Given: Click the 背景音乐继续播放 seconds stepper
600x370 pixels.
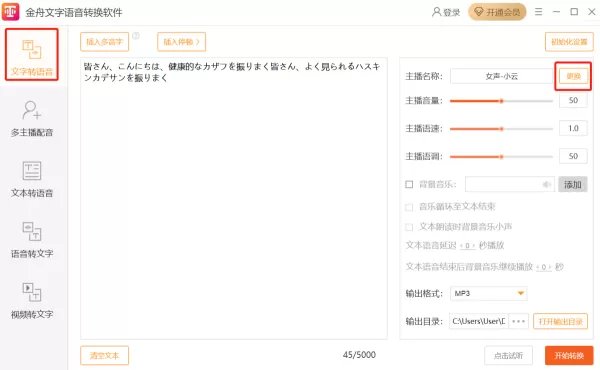Looking at the screenshot, I should pos(544,267).
